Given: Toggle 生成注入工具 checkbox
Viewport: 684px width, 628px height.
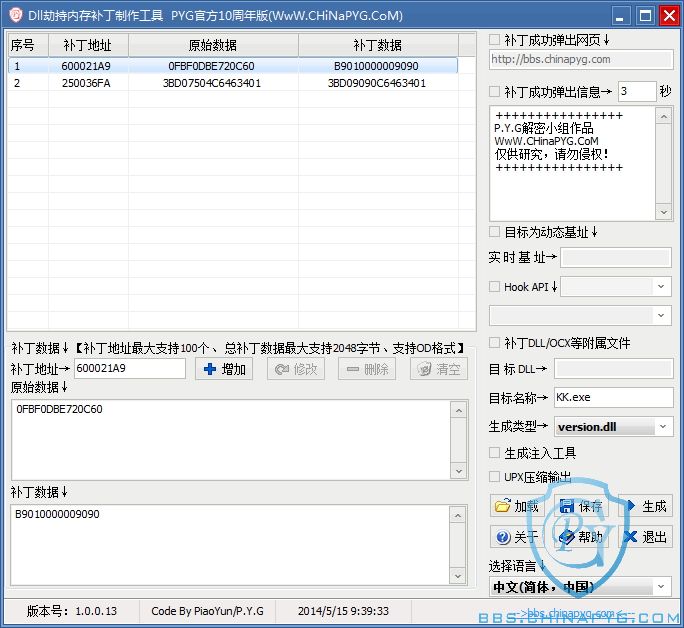Looking at the screenshot, I should 494,453.
